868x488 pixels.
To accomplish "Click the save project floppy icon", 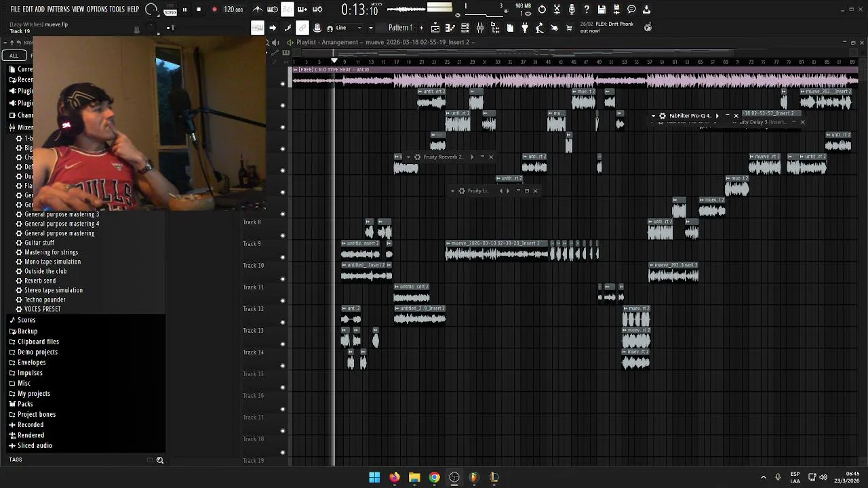I will 601,9.
